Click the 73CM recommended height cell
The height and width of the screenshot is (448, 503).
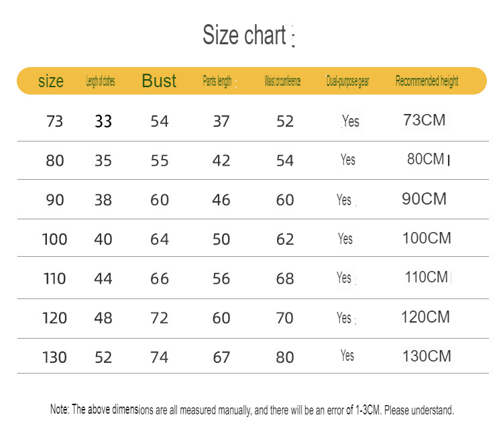[x=425, y=121]
